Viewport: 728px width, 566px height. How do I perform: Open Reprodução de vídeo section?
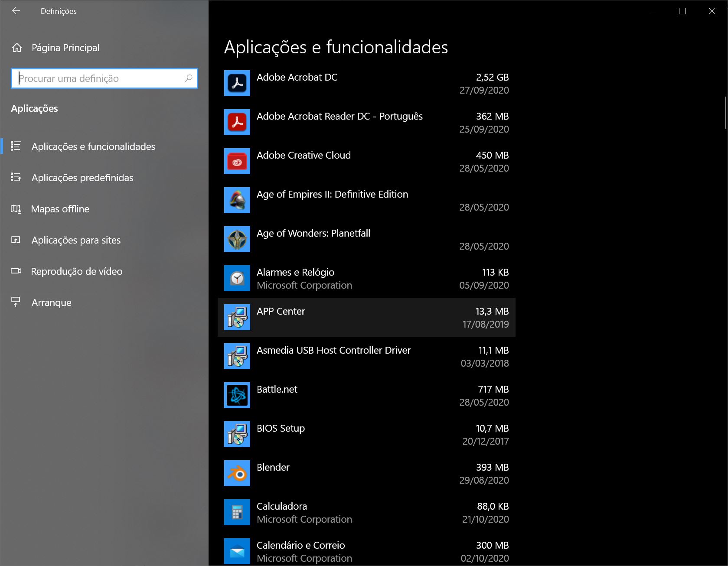pyautogui.click(x=104, y=271)
